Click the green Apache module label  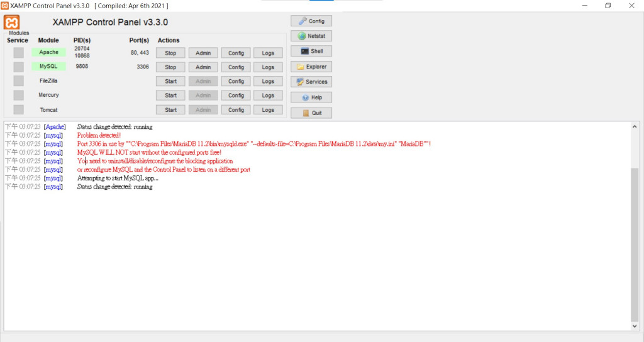48,52
